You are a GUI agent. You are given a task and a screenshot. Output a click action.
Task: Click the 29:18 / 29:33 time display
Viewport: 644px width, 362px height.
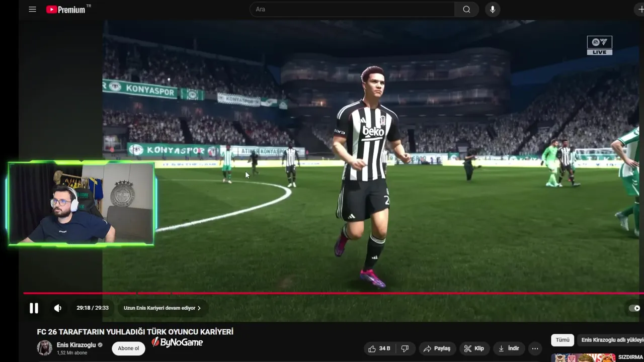93,308
